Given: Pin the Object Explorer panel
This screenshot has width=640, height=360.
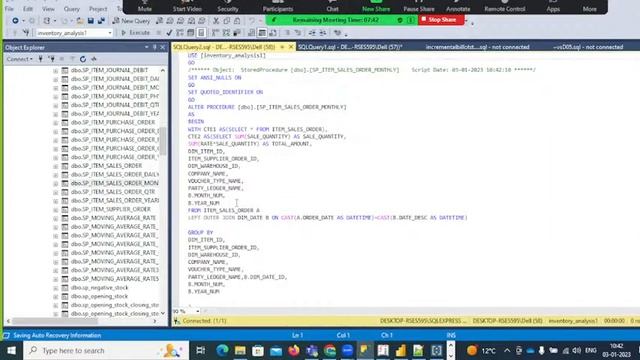Looking at the screenshot, I should coord(155,47).
